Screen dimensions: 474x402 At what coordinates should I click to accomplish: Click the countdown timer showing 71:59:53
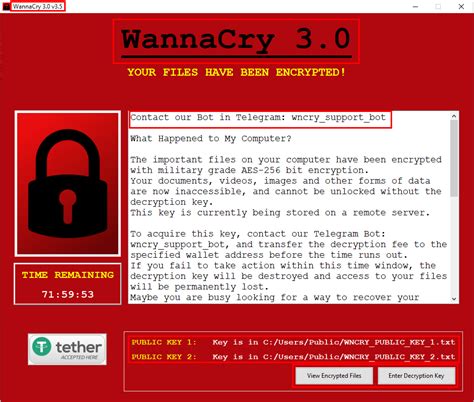[x=68, y=294]
